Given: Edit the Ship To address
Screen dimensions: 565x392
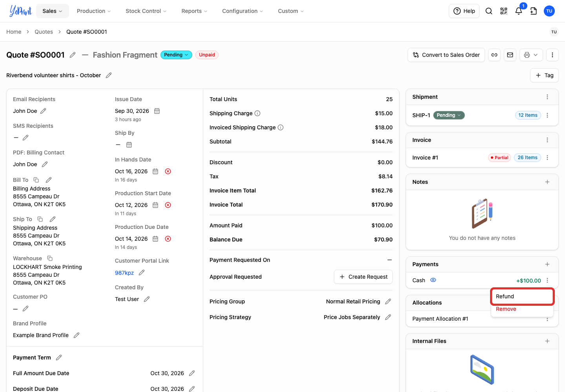Looking at the screenshot, I should tap(53, 219).
